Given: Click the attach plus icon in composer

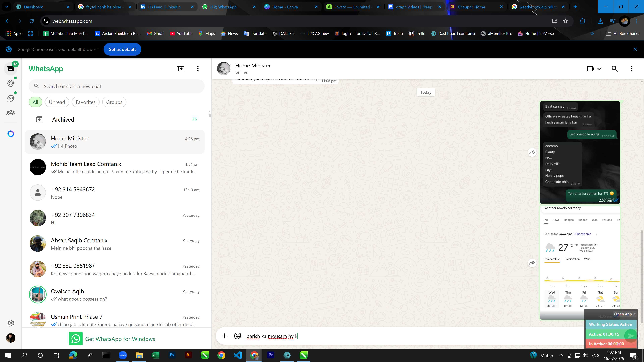Looking at the screenshot, I should coord(224,336).
